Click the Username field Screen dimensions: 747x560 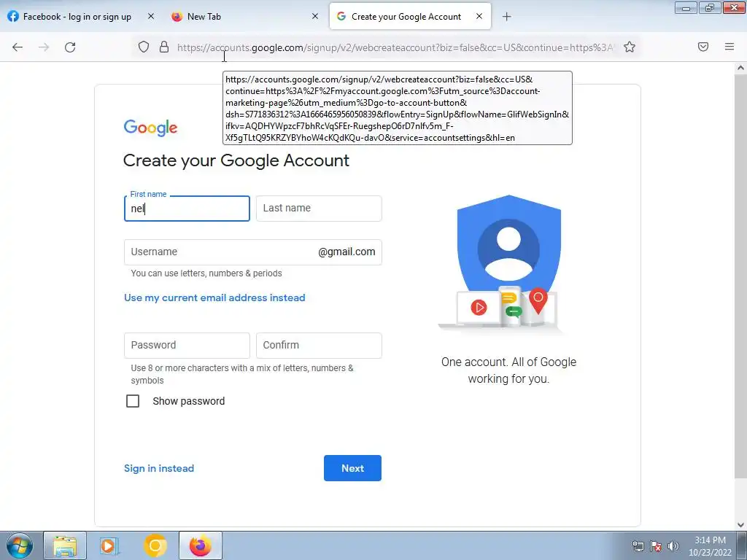[252, 252]
